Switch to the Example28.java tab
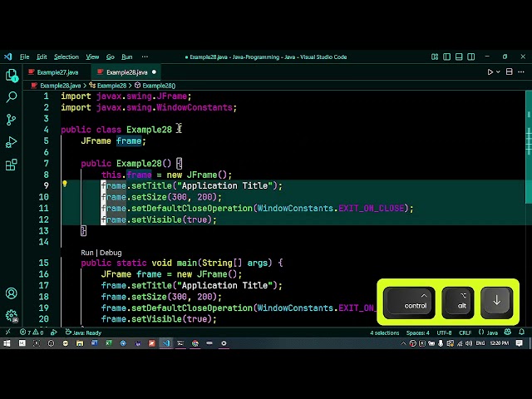This screenshot has width=532, height=399. (x=127, y=72)
